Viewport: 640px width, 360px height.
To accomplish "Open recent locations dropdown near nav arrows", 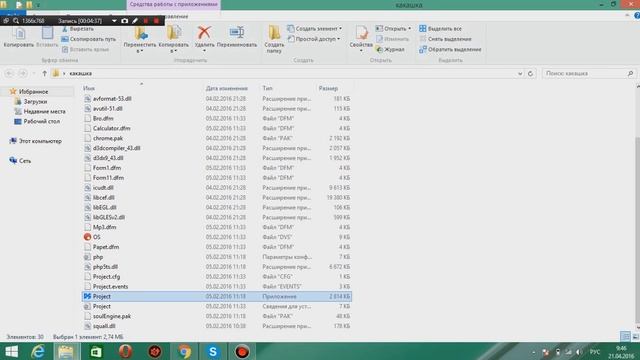I will point(34,73).
